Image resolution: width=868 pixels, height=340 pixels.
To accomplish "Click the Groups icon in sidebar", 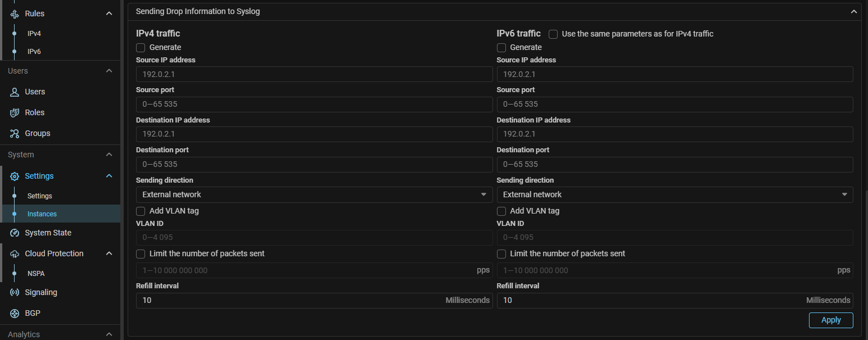I will [15, 133].
